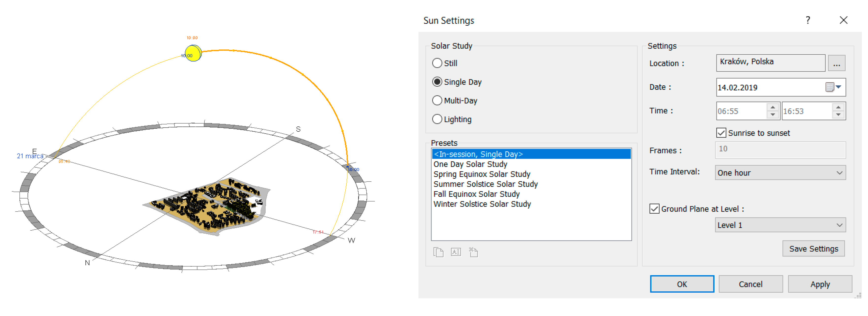Click the dialog help question mark

coord(808,20)
